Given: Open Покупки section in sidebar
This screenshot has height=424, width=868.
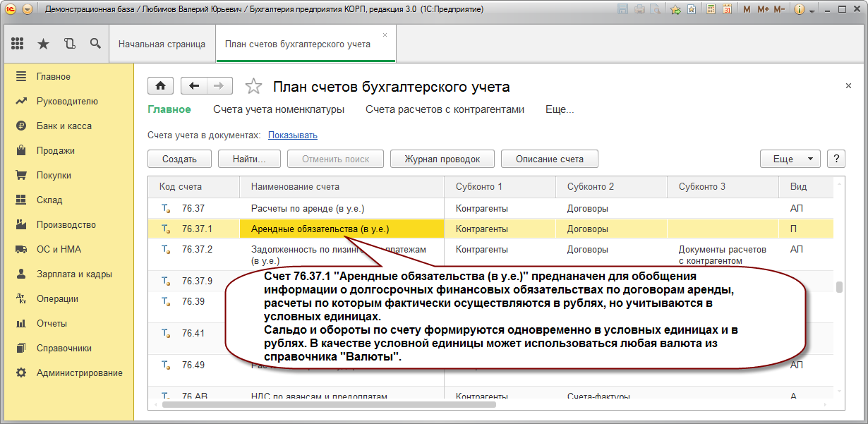Looking at the screenshot, I should (67, 175).
